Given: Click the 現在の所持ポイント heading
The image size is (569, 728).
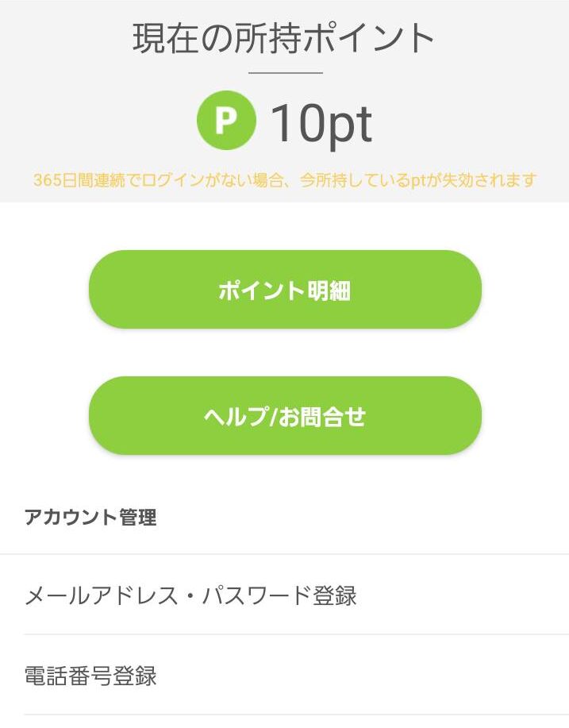Looking at the screenshot, I should (283, 38).
